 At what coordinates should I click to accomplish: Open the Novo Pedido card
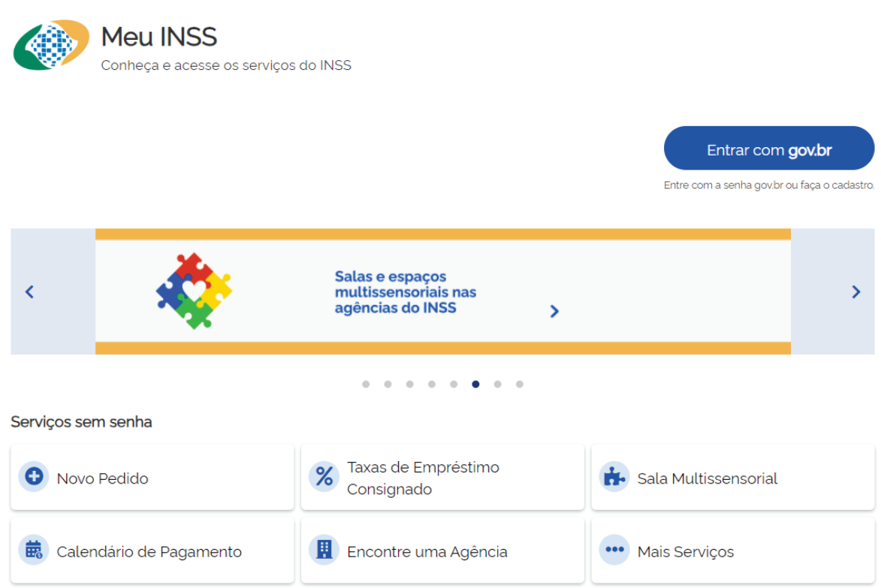click(152, 478)
